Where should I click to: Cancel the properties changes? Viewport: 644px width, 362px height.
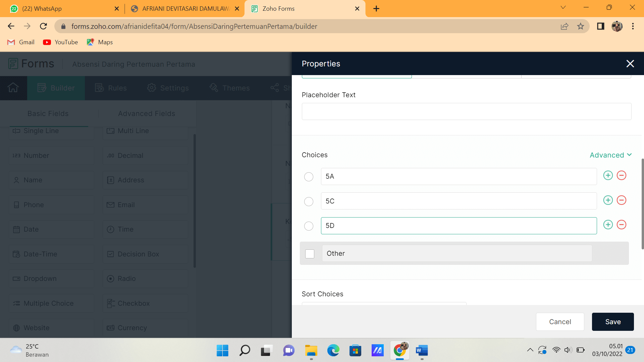point(560,322)
